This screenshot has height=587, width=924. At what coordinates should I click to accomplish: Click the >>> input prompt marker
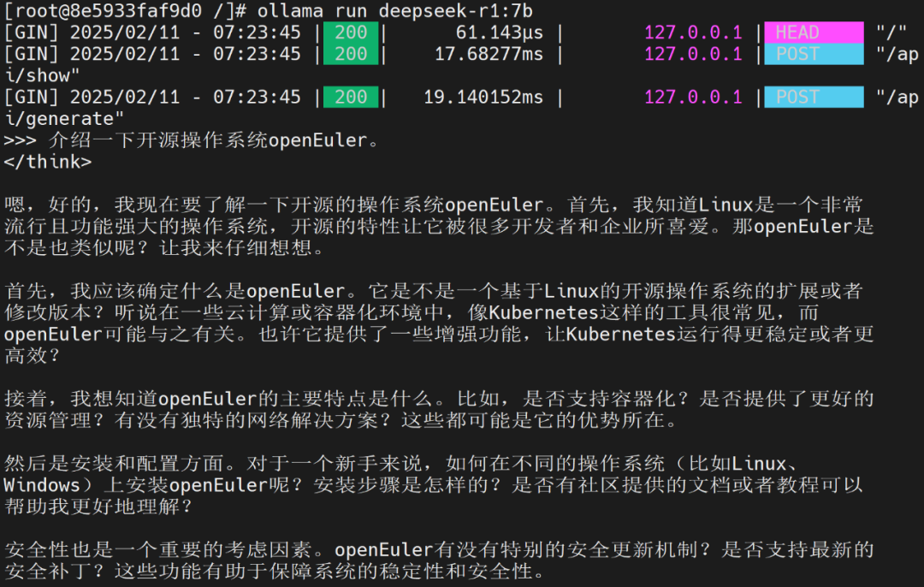(20, 140)
